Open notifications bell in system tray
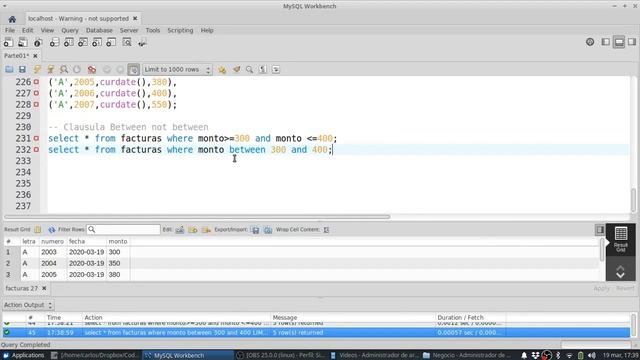The width and height of the screenshot is (640, 360). (524, 355)
